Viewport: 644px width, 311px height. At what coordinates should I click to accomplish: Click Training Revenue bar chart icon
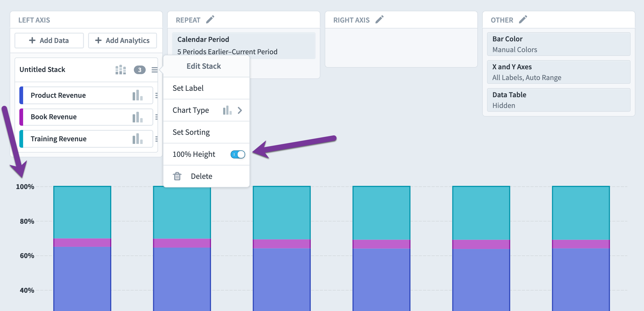(x=138, y=139)
